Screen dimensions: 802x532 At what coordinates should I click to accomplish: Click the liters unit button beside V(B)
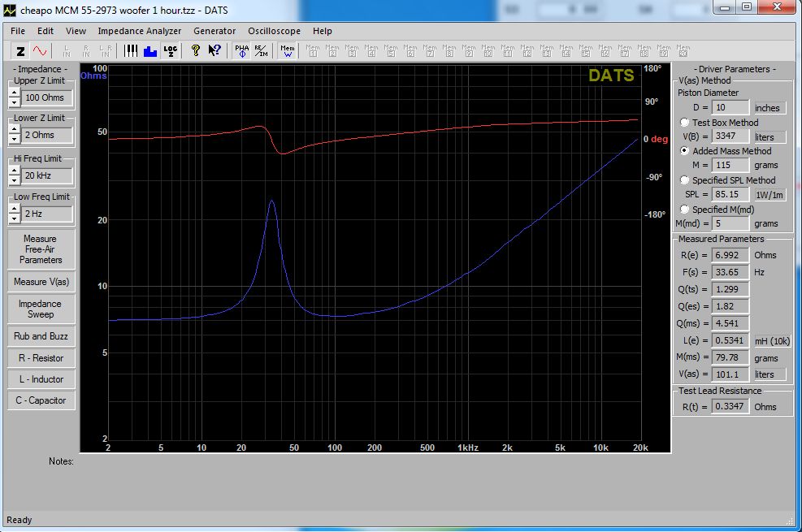pyautogui.click(x=769, y=137)
